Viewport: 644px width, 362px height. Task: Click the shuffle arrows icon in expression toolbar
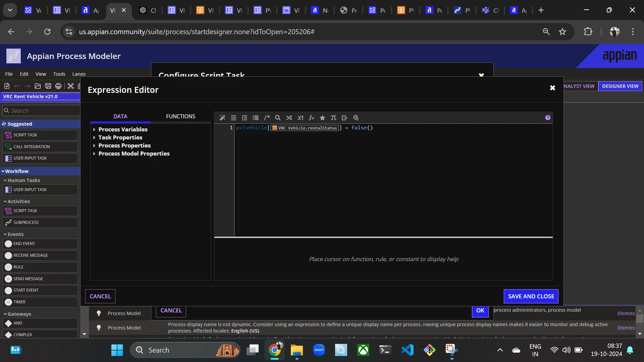289,118
